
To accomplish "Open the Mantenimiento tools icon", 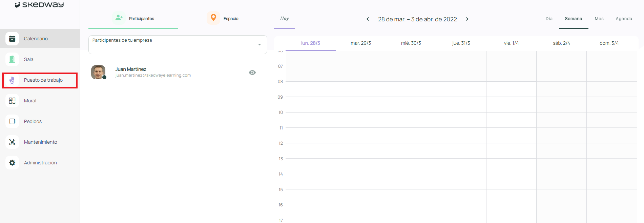I will tap(12, 142).
